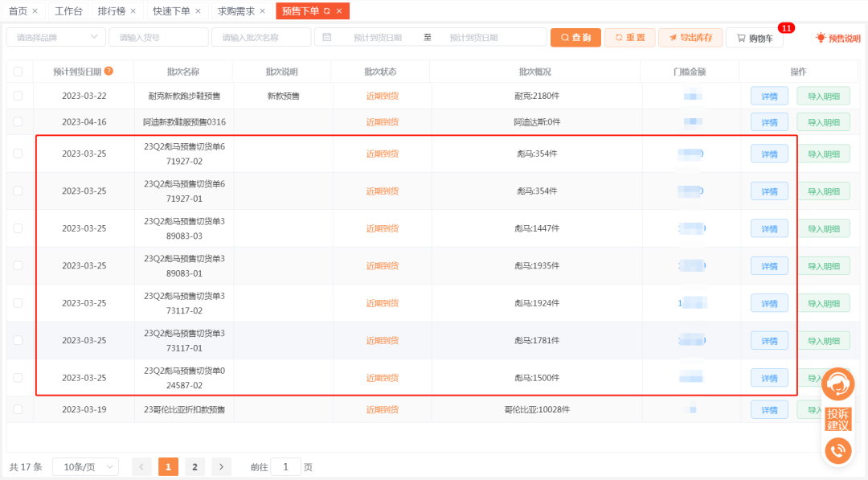Screen dimensions: 868x480
Task: Click the 预售说明 bulb icon
Action: (x=820, y=37)
